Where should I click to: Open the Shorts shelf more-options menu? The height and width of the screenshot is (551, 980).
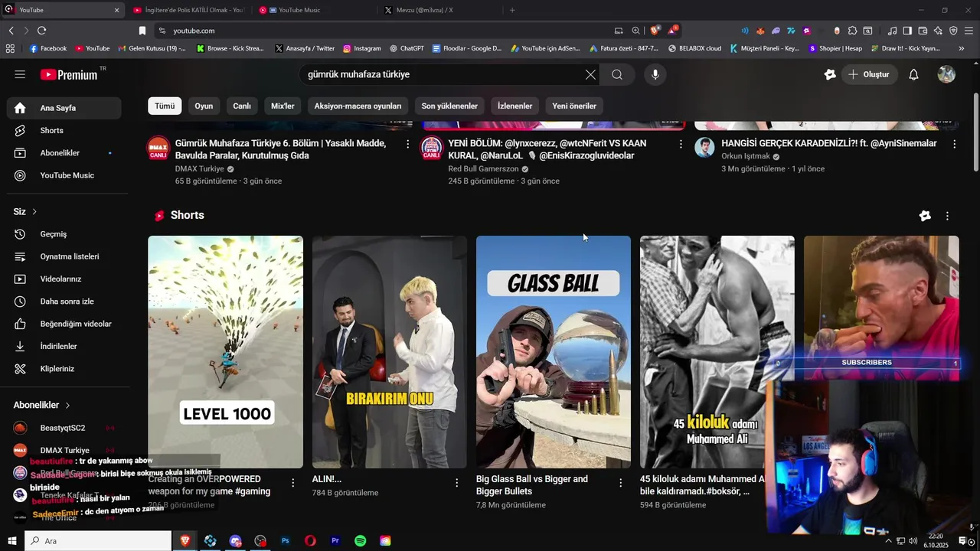pos(947,216)
